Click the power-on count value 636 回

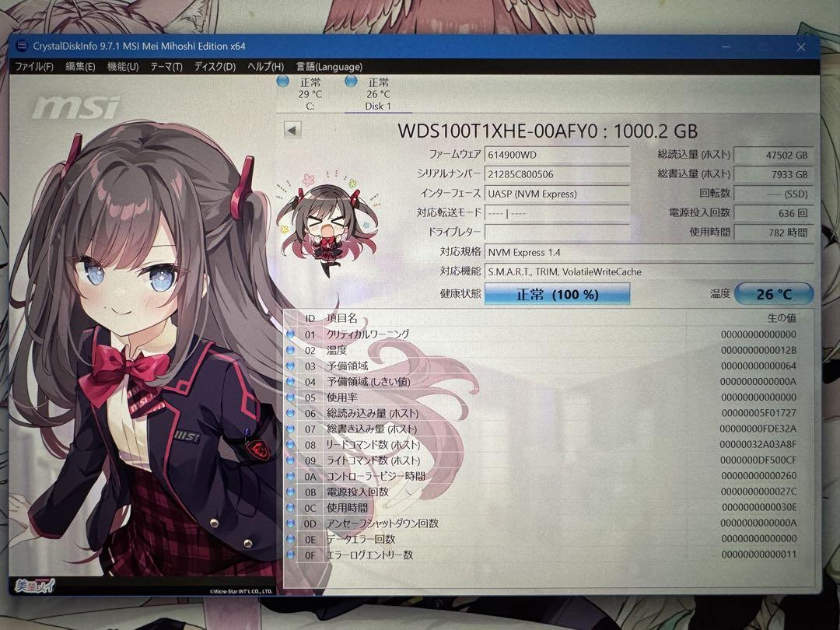tap(774, 213)
